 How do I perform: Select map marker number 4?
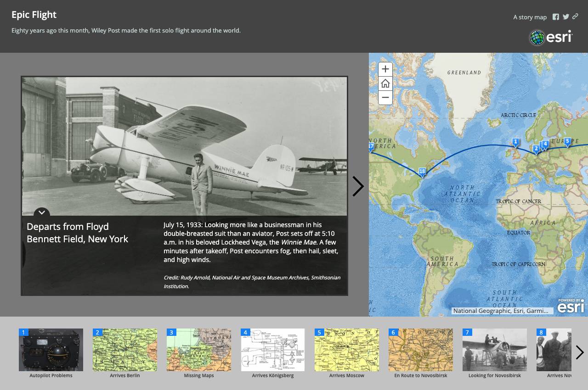click(x=546, y=145)
